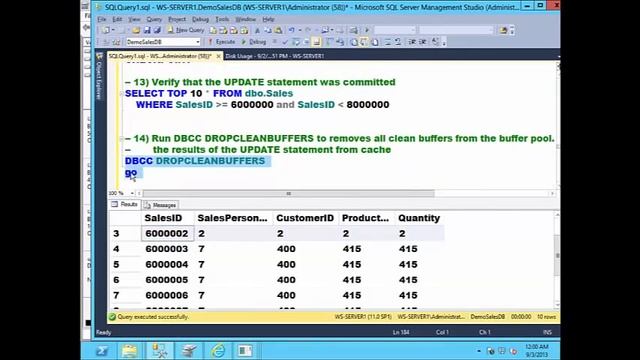Toggle Include Client Statistics icon
The width and height of the screenshot is (640, 360).
[x=339, y=42]
